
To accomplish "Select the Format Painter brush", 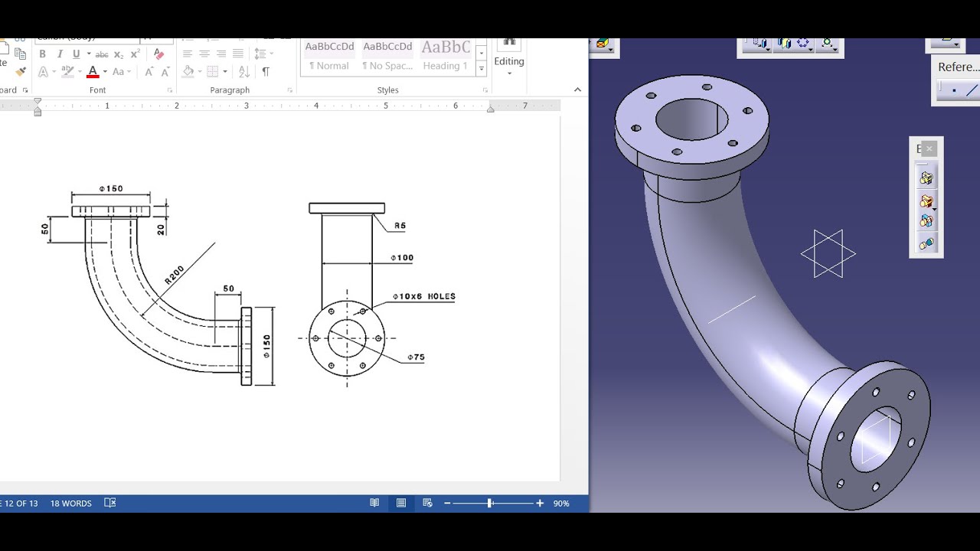I will [21, 71].
